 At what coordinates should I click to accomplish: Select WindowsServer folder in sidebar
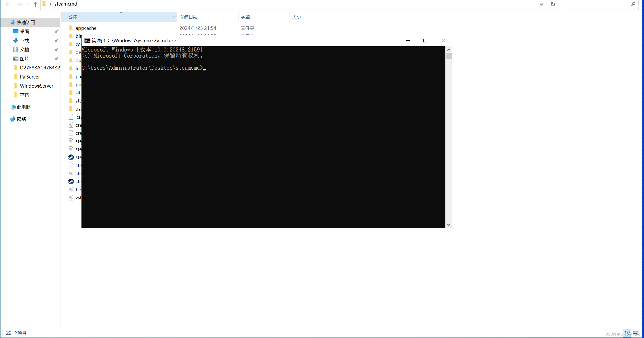(x=36, y=86)
